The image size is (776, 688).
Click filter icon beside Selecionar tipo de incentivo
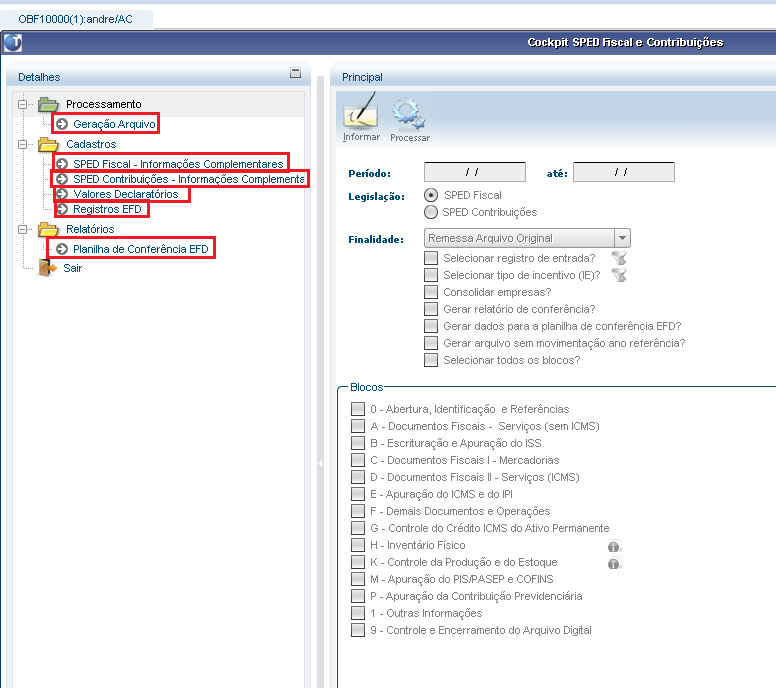(619, 275)
